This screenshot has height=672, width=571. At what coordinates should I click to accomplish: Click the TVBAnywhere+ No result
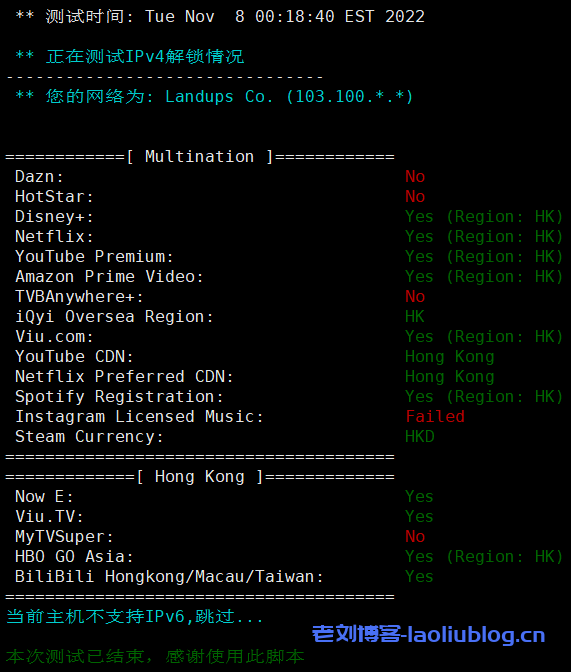[x=415, y=297]
